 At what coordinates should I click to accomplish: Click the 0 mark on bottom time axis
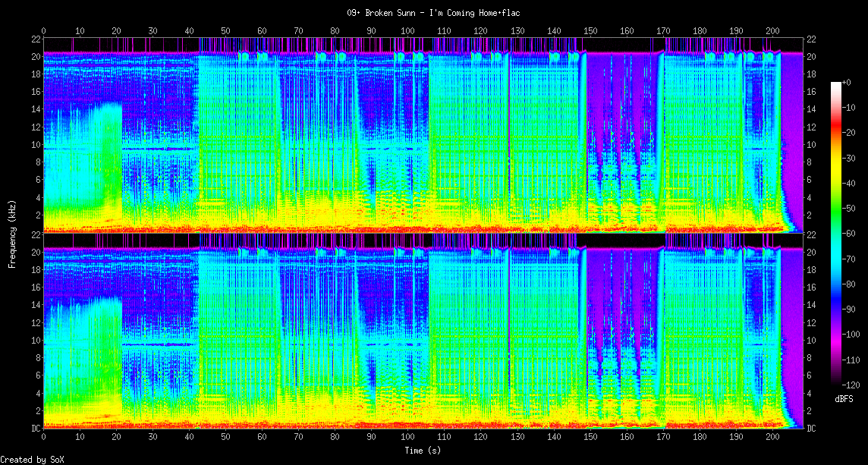click(43, 438)
